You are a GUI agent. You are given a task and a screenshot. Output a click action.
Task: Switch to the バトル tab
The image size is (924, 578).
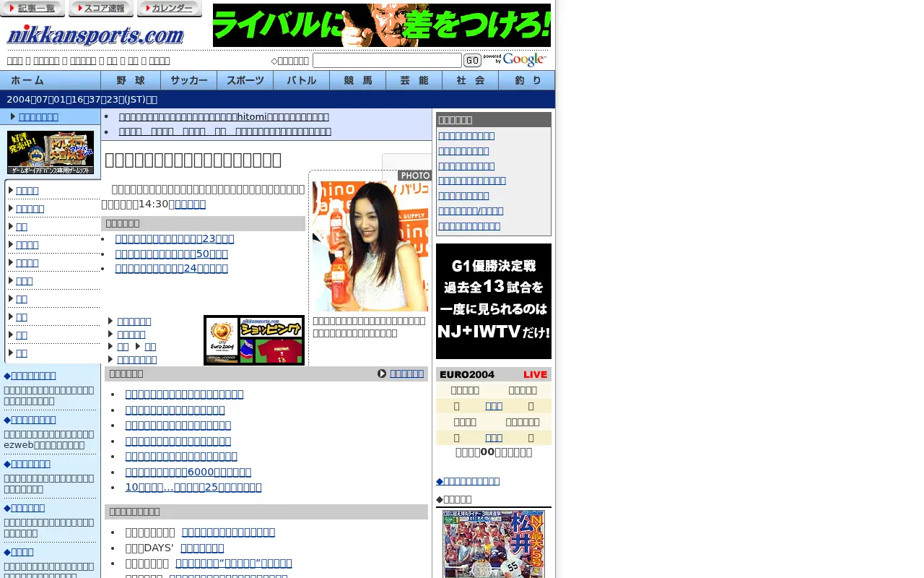pos(302,80)
